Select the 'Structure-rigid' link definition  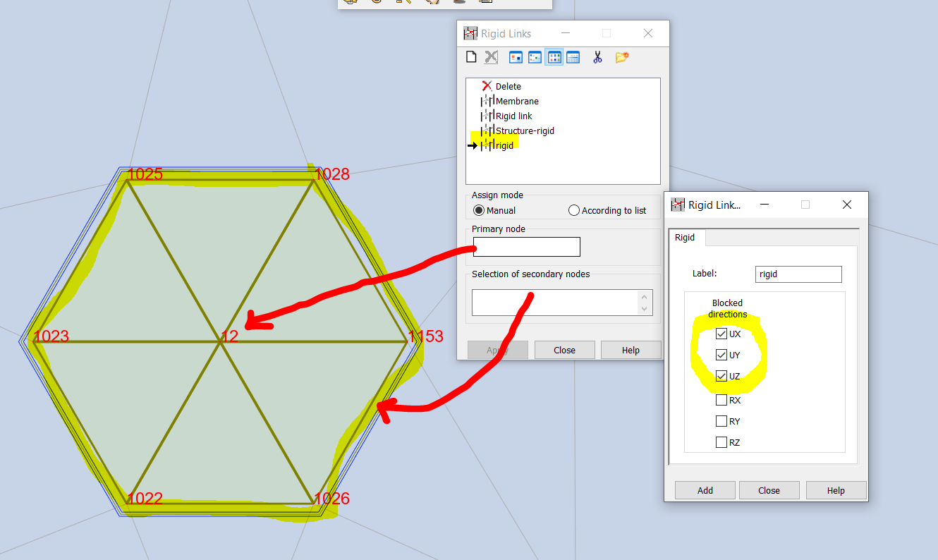tap(526, 130)
